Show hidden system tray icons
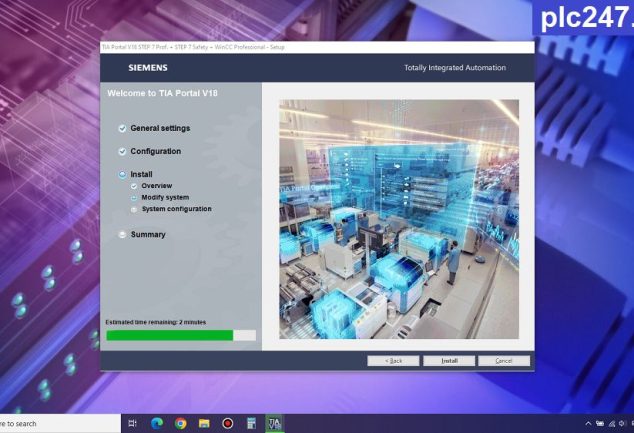Viewport: 634px width, 433px height. 588,424
